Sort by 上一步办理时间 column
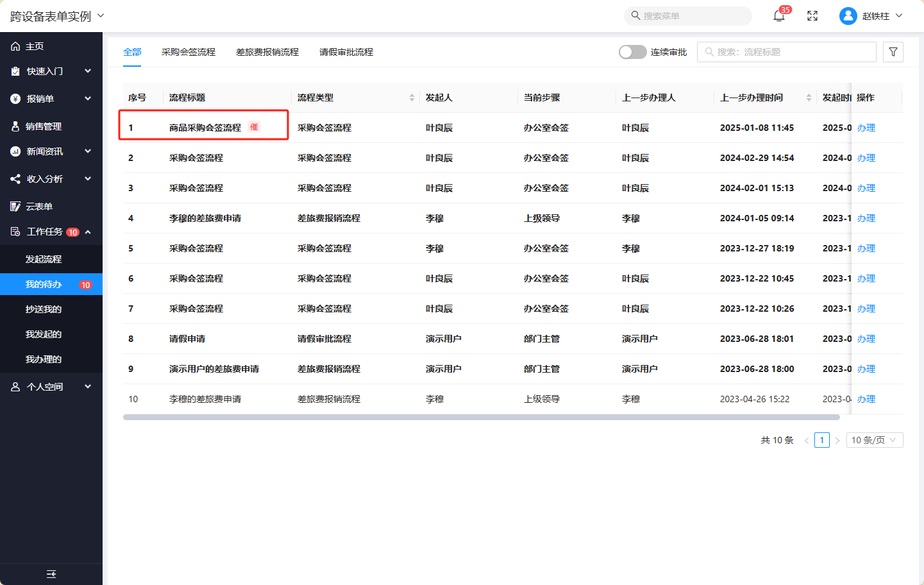 coord(809,97)
